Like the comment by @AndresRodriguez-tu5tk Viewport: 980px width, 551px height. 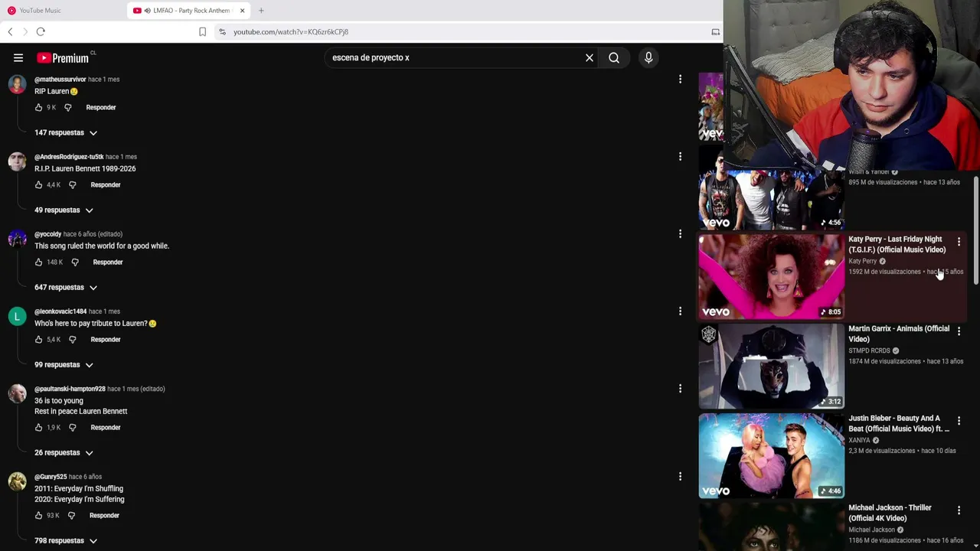click(38, 184)
